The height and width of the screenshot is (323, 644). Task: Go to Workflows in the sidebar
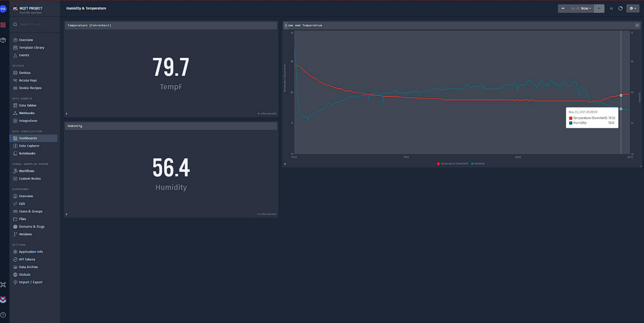(x=26, y=171)
